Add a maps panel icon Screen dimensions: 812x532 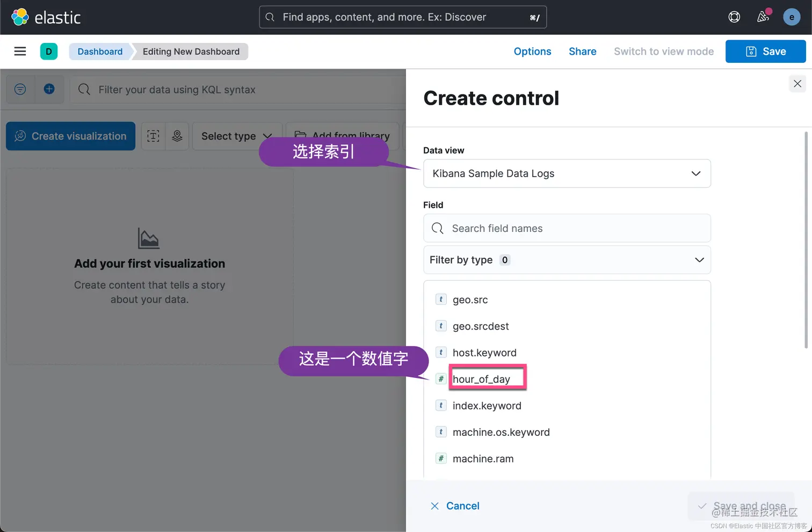coord(177,136)
